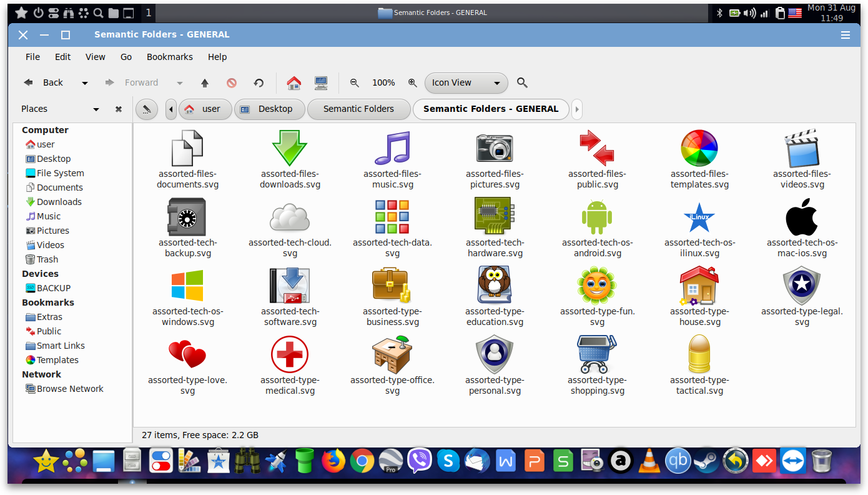Select assorted-type-shopping.svg cart icon
This screenshot has width=868, height=495.
tap(597, 354)
